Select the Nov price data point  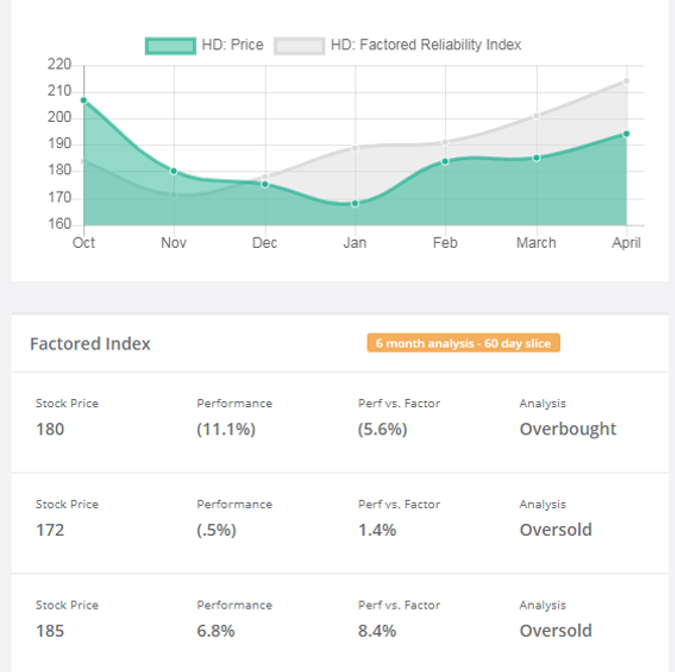click(x=173, y=171)
